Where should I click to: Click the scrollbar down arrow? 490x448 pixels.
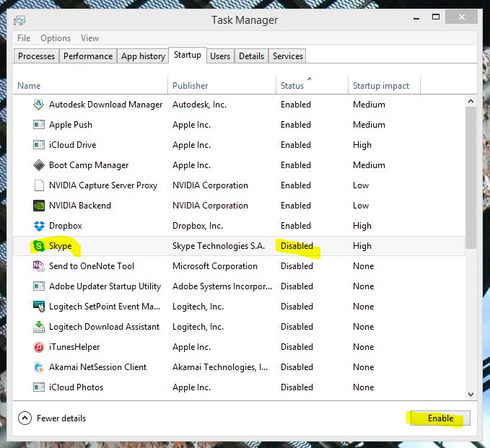pyautogui.click(x=471, y=395)
